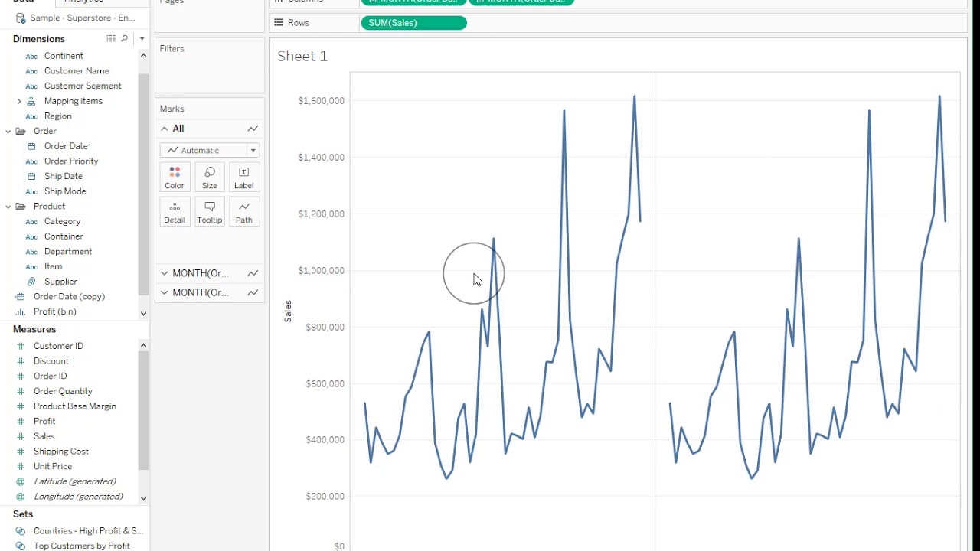980x551 pixels.
Task: Click the search magnifier in Dimensions header
Action: coord(124,38)
